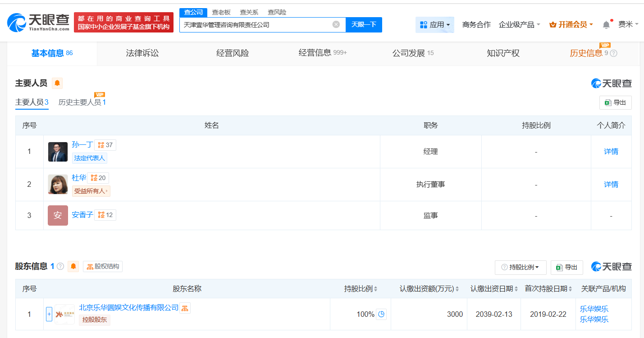
Task: Select the 查风险 search tab
Action: [277, 12]
